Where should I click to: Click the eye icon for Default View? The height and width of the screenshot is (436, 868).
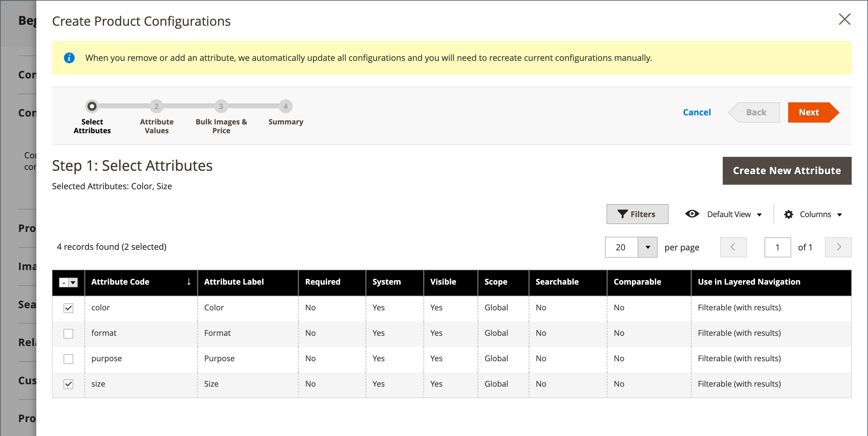coord(692,214)
